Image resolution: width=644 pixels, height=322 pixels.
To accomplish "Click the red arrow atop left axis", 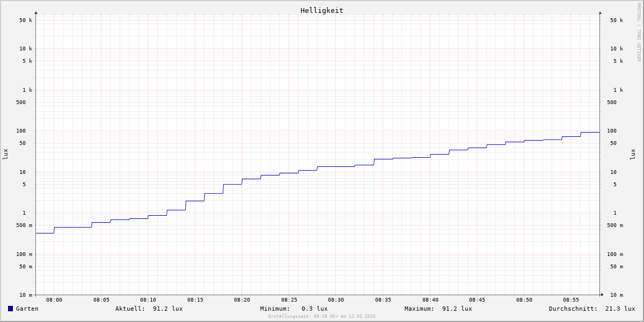I will (36, 12).
